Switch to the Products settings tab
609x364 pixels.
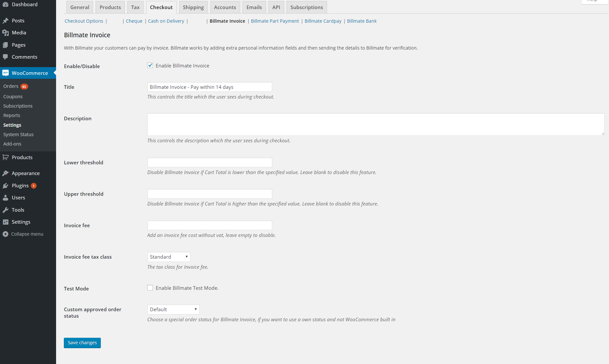coord(110,7)
